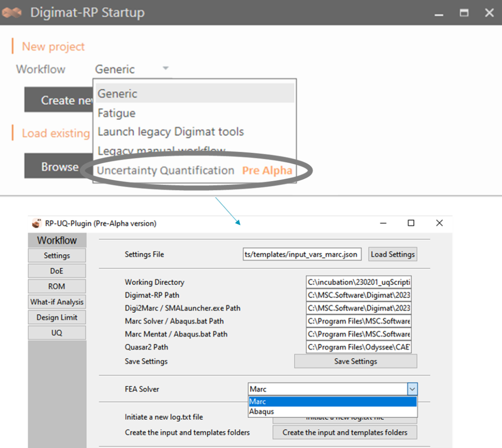Image resolution: width=502 pixels, height=448 pixels.
Task: Click the RP-UQ-Plugin title bar icon
Action: 37,223
